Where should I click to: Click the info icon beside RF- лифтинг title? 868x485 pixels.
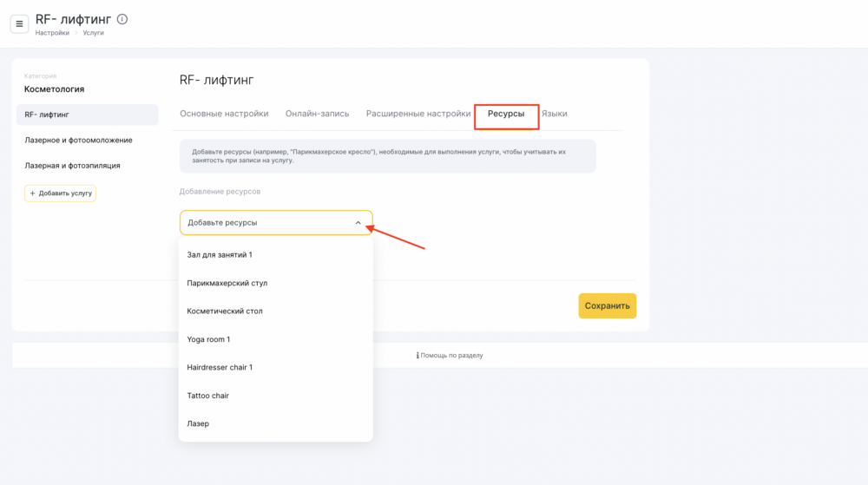click(x=122, y=19)
